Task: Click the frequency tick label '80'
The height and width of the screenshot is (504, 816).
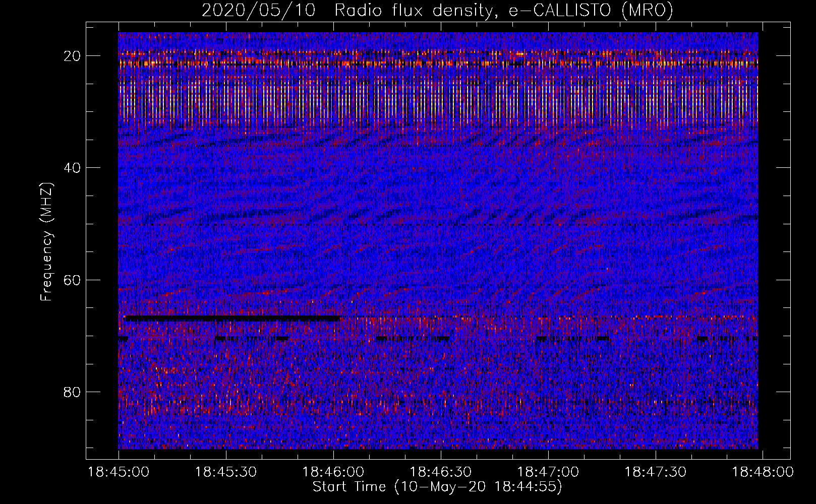Action: click(x=72, y=392)
